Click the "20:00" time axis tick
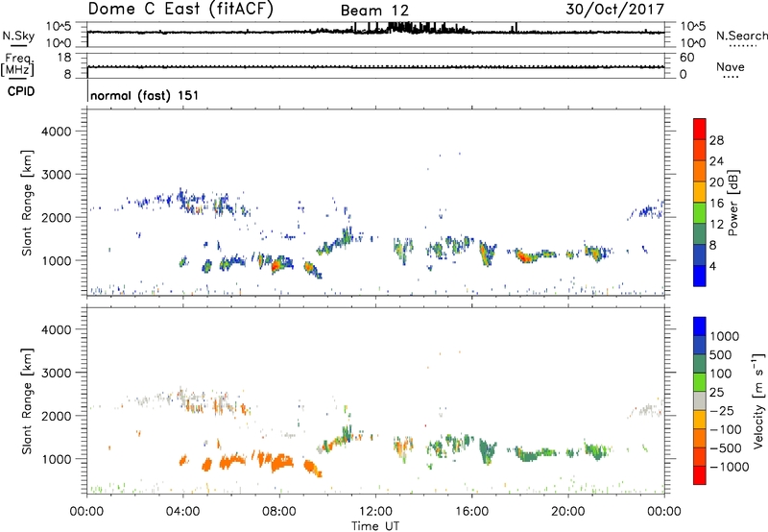The width and height of the screenshot is (768, 532). pyautogui.click(x=567, y=512)
